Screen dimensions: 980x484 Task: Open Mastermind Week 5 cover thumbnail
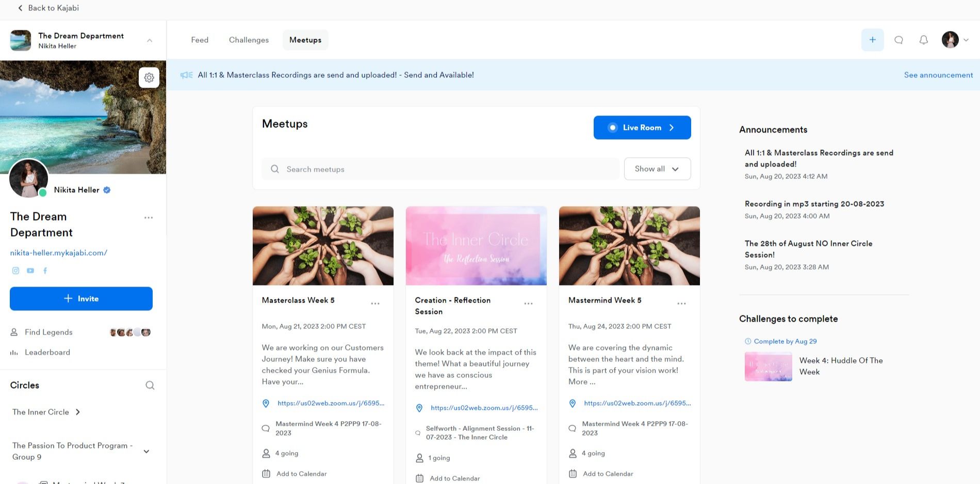point(629,246)
